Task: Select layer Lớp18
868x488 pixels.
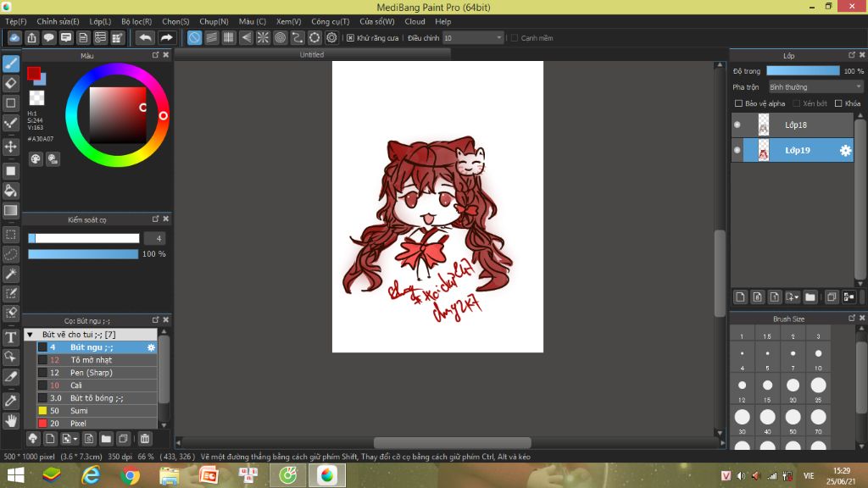Action: [x=793, y=125]
